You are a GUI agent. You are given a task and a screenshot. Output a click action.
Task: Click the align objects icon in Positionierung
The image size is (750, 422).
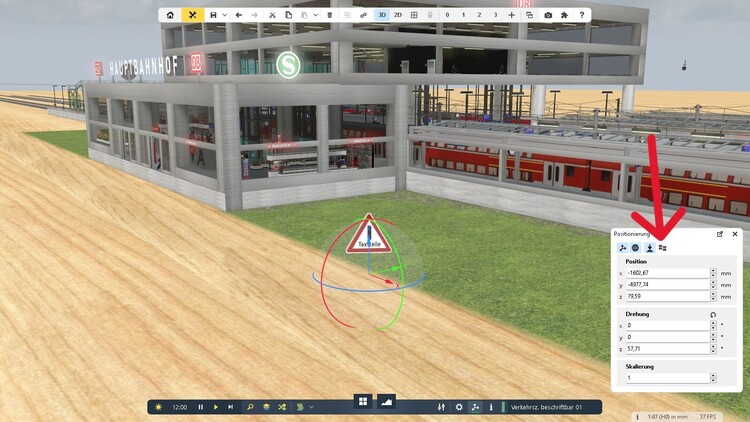(662, 248)
